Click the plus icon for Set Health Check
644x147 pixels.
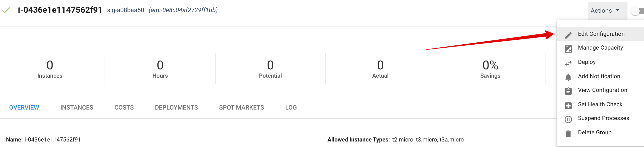(568, 105)
